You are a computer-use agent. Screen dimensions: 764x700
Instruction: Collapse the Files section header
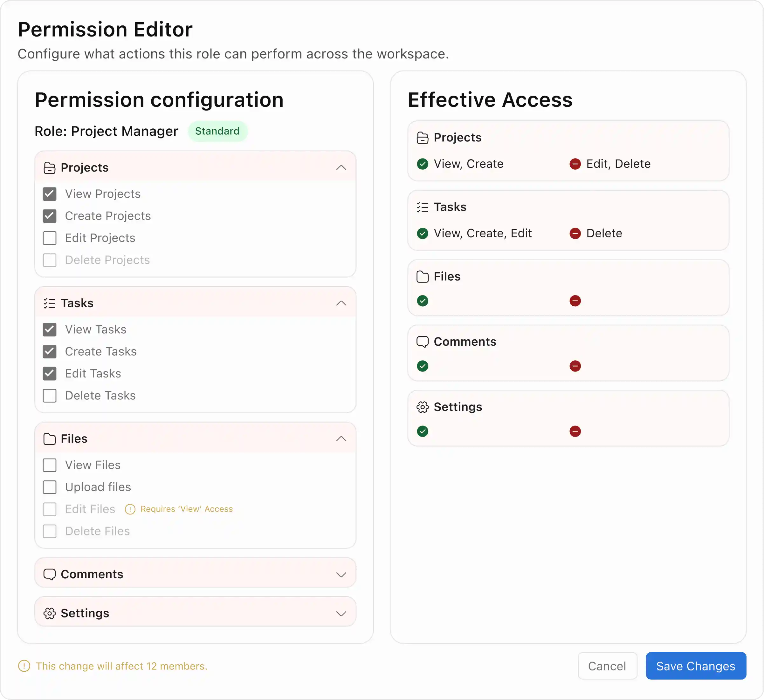pyautogui.click(x=341, y=438)
